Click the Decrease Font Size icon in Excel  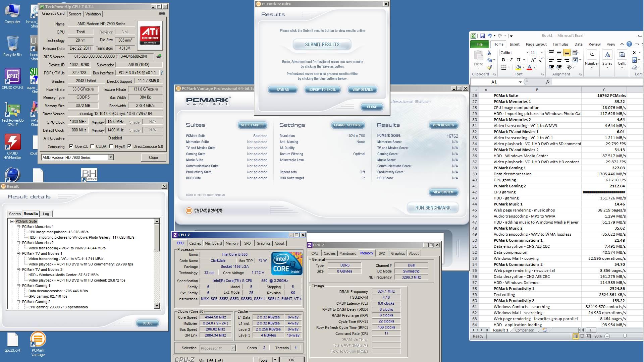(x=540, y=60)
